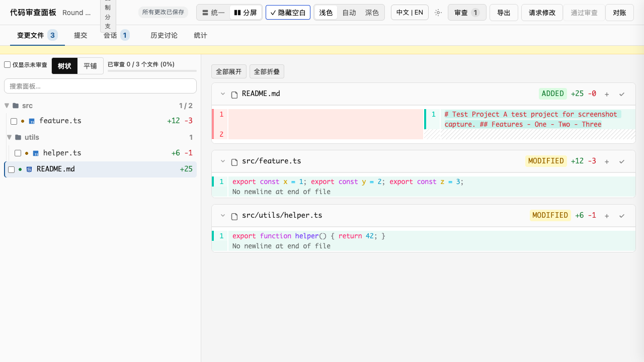Image resolution: width=644 pixels, height=362 pixels.
Task: Open the 历史讨论 tab
Action: pyautogui.click(x=164, y=35)
